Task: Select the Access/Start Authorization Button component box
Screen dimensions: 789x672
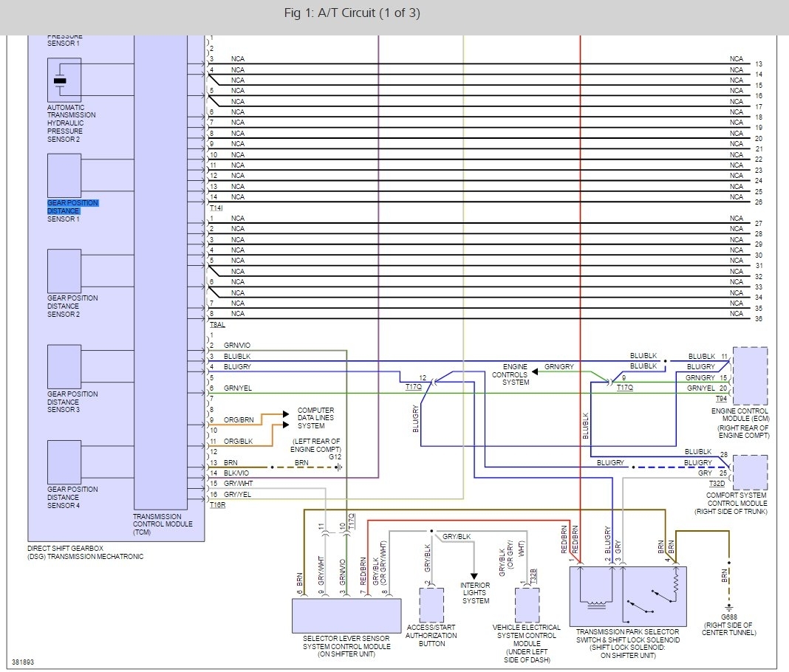Action: (431, 606)
